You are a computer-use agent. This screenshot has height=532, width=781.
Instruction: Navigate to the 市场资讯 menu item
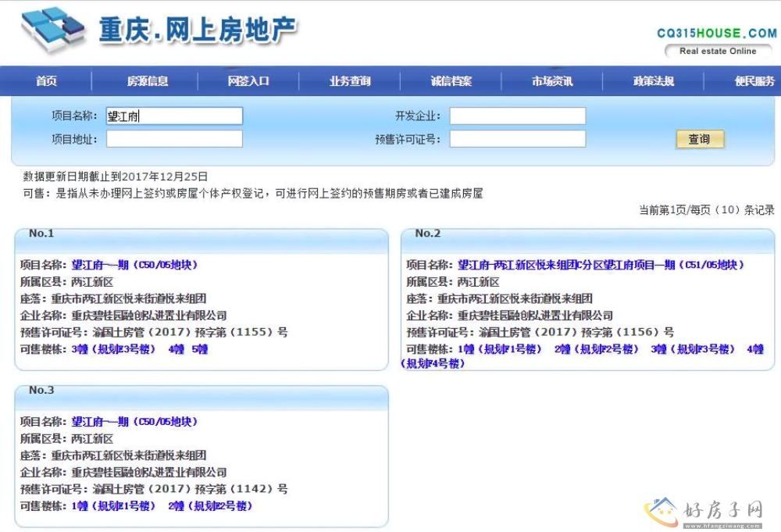(x=552, y=81)
